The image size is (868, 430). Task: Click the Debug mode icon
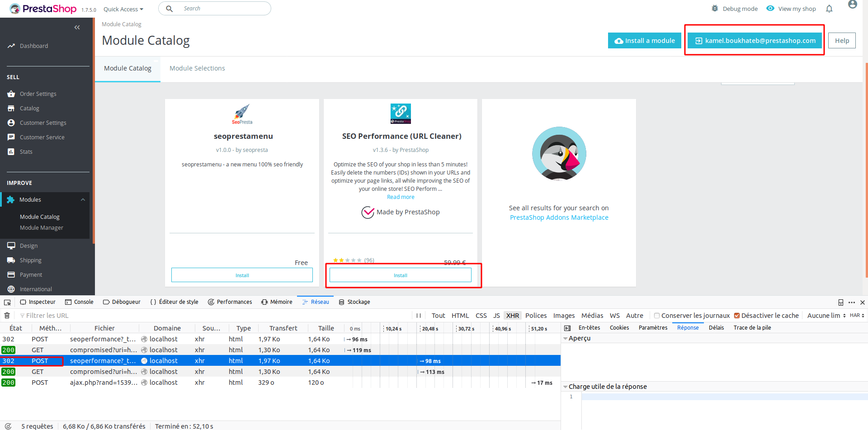[x=716, y=8]
